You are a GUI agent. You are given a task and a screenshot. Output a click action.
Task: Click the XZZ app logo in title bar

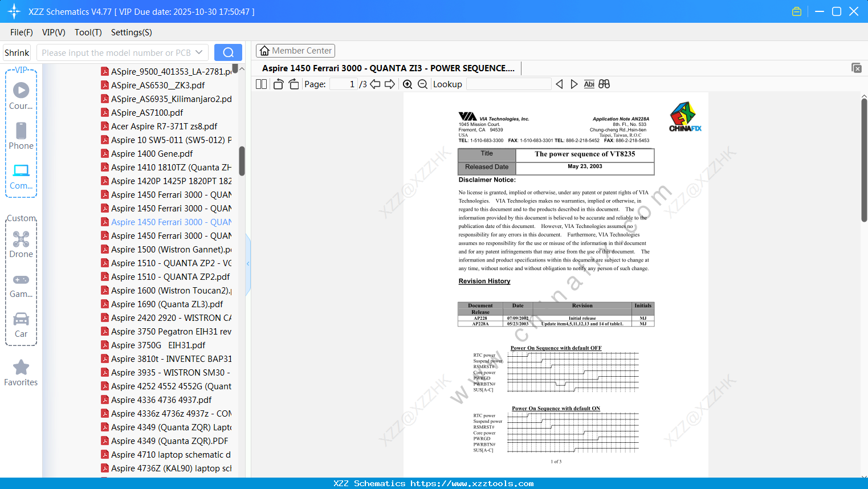14,11
